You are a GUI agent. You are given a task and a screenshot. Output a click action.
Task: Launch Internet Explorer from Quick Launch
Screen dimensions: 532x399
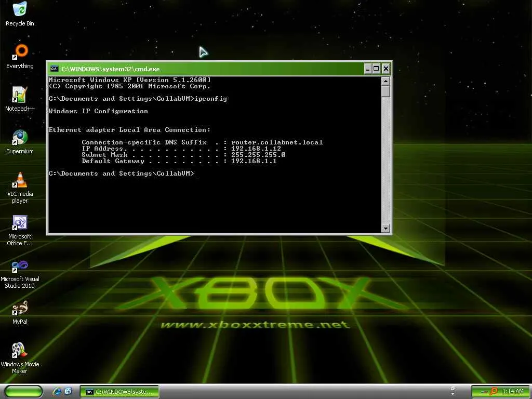coord(57,392)
